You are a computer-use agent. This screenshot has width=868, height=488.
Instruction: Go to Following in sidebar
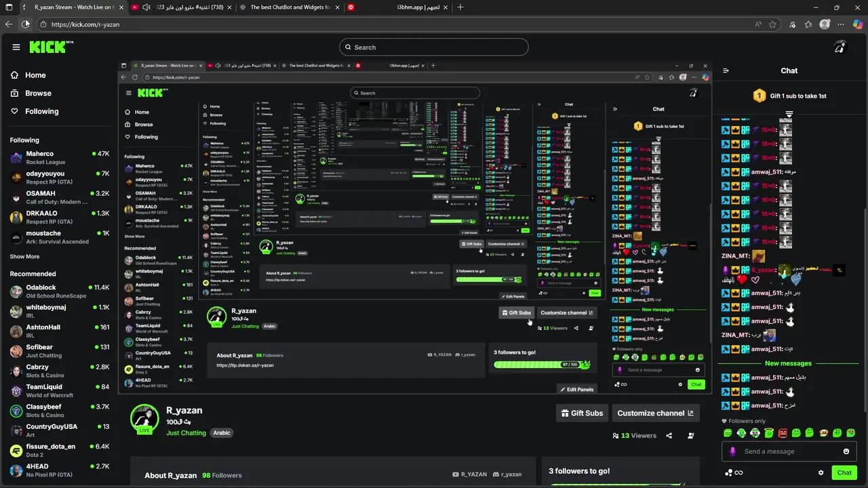point(35,111)
